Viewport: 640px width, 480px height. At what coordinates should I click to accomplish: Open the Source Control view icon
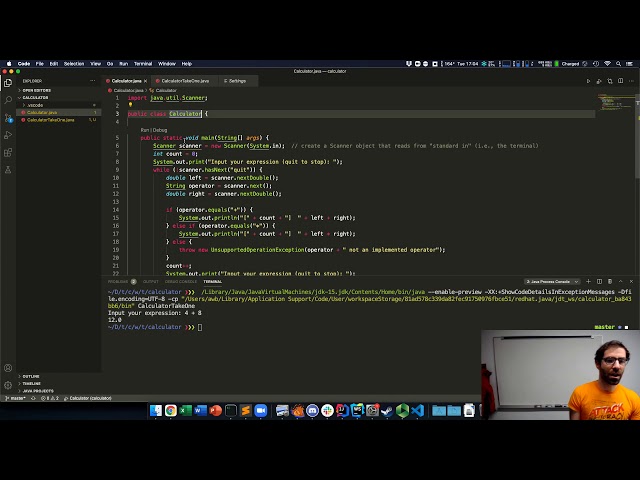(8, 118)
